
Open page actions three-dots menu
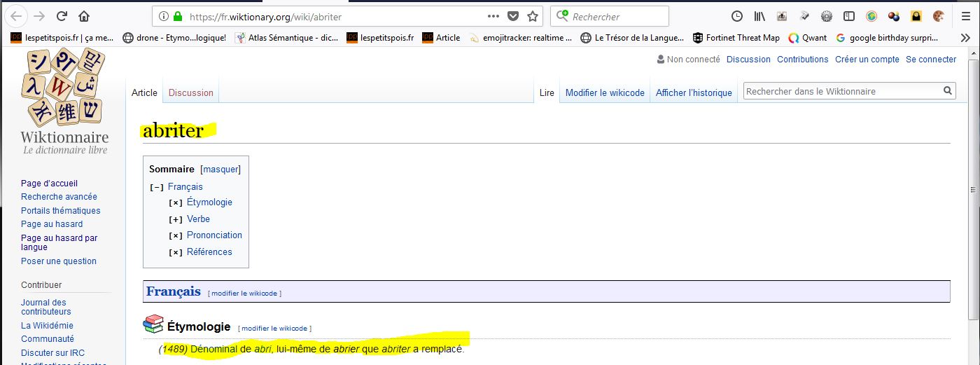(x=493, y=16)
